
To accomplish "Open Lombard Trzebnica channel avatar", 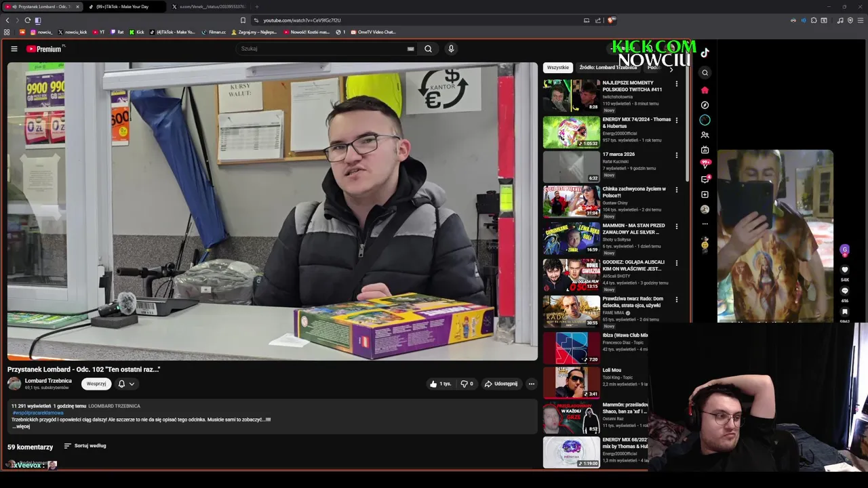I will click(14, 384).
